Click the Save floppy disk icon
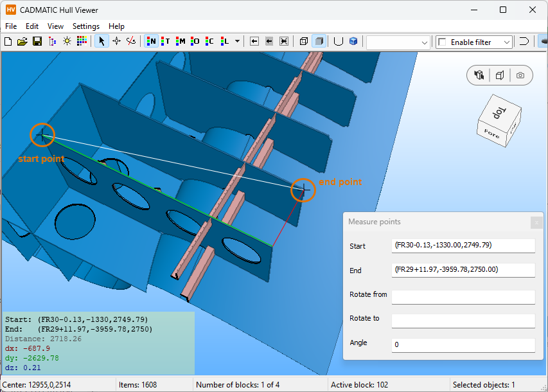This screenshot has height=392, width=548. click(x=37, y=41)
